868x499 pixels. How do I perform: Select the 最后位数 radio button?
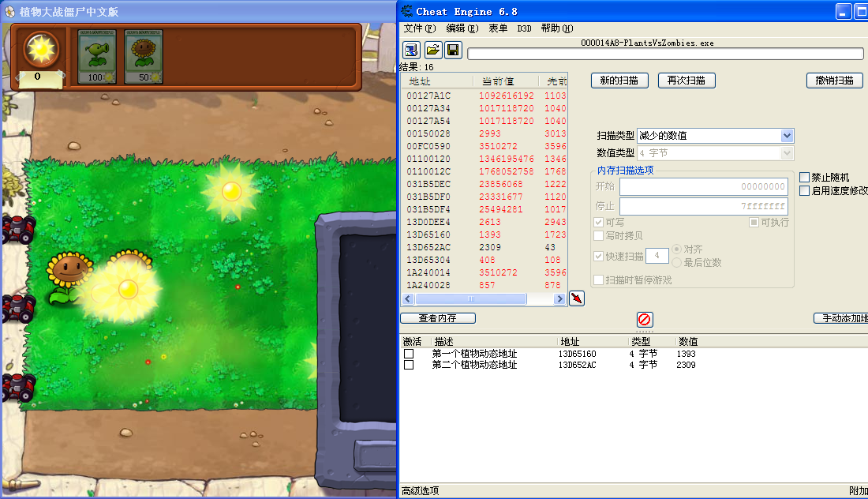676,262
